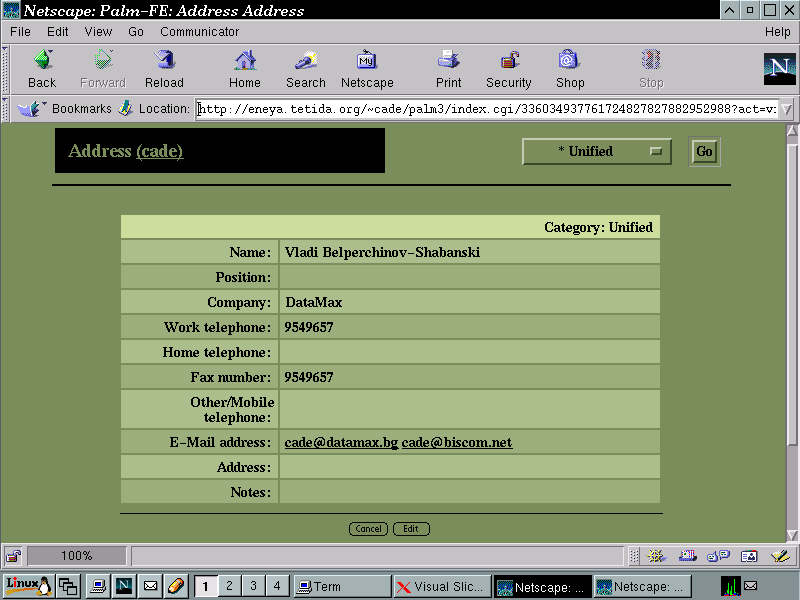Open the Unified category dropdown
800x600 pixels.
597,152
